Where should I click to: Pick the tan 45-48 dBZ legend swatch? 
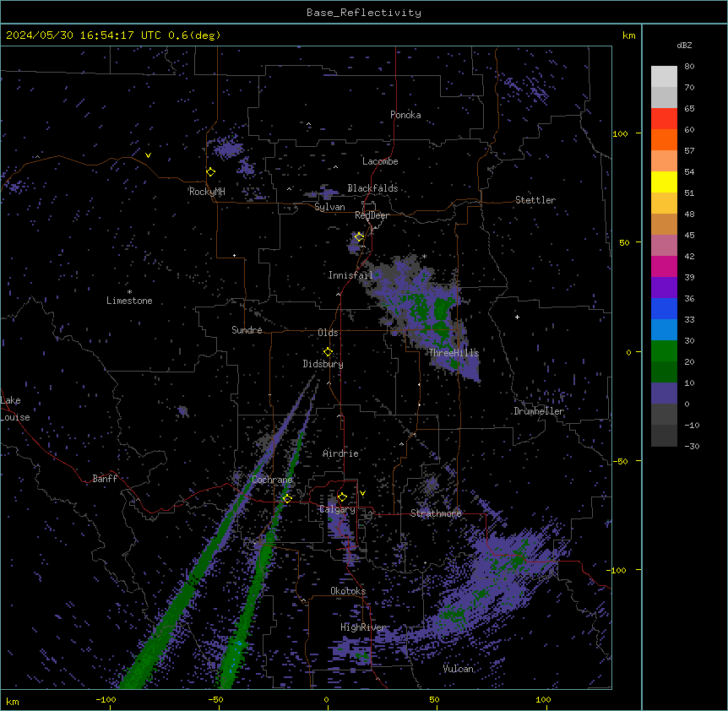[664, 224]
